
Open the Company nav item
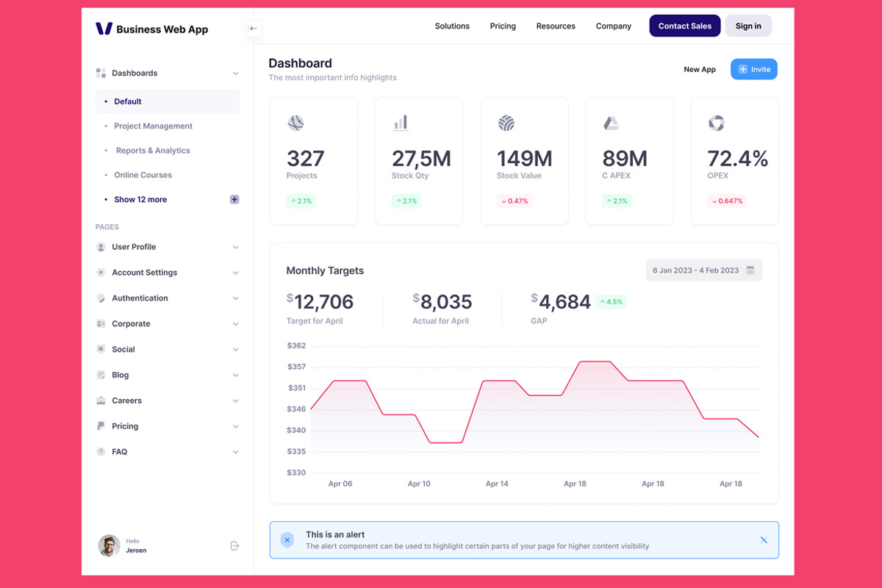(x=614, y=26)
